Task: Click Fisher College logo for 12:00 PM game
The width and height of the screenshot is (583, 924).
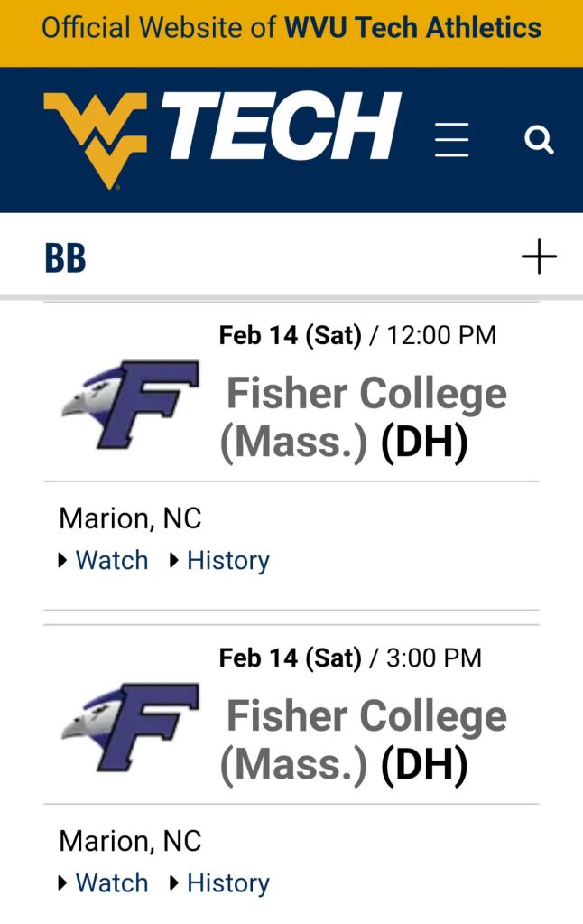Action: pos(131,404)
